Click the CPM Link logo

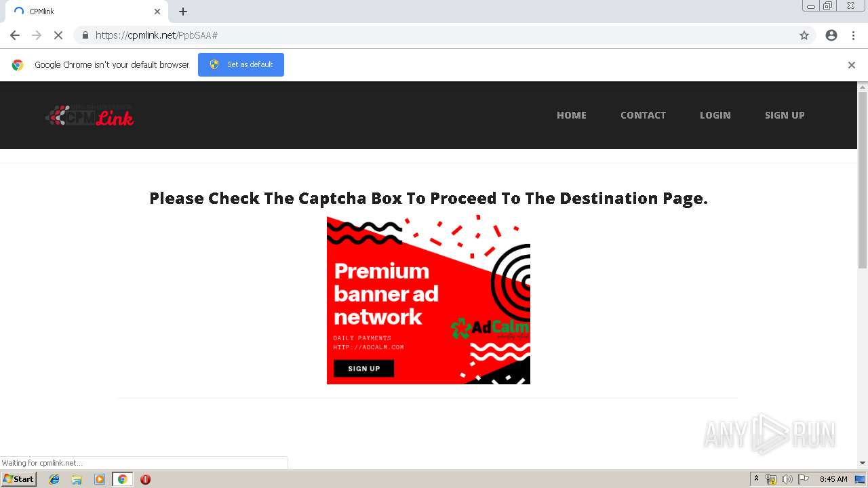(90, 116)
